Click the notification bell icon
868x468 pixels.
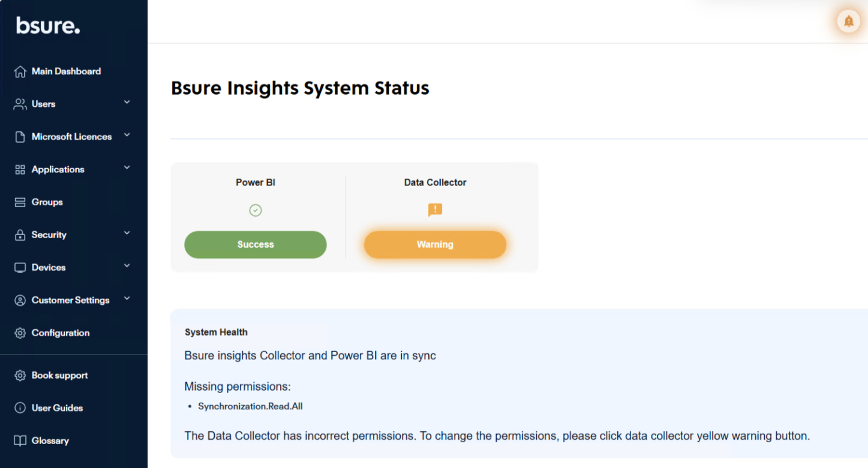click(x=848, y=22)
